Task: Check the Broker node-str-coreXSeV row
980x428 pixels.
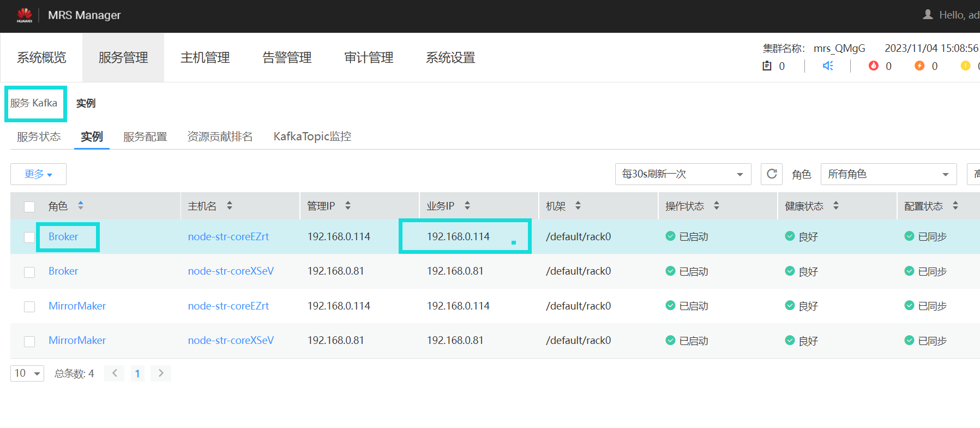Action: point(29,272)
